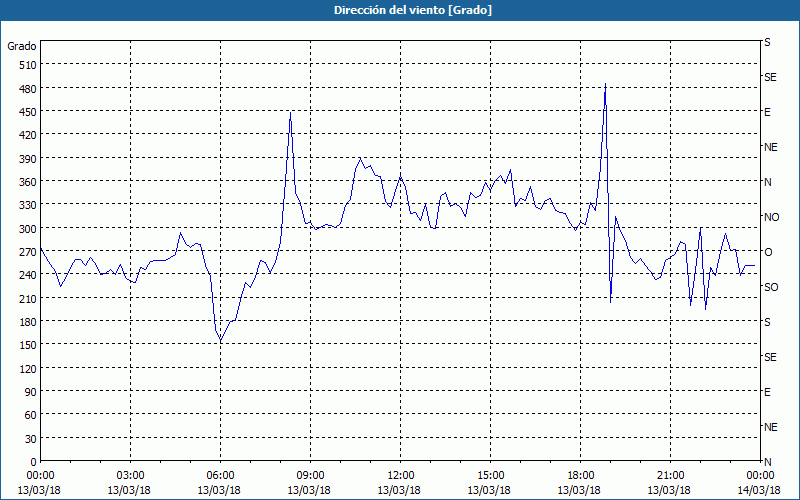Screen dimensions: 800x500
Task: Select the 06:00 time axis label
Action: point(220,476)
